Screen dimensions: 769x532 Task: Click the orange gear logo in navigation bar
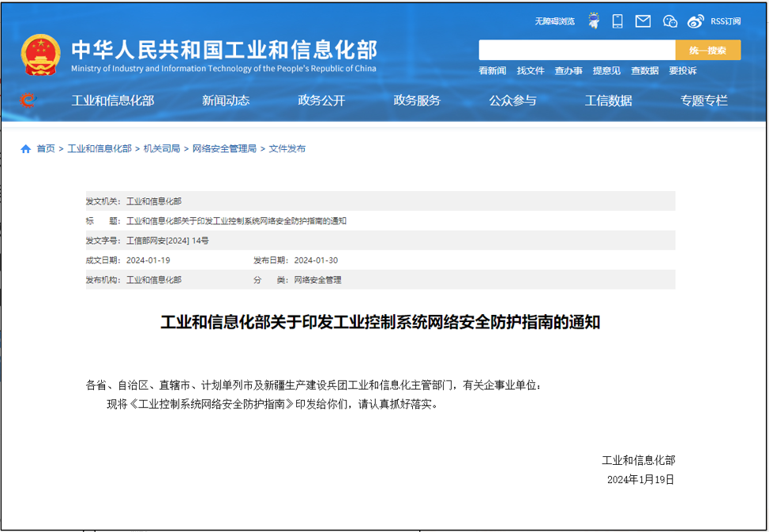click(x=28, y=100)
